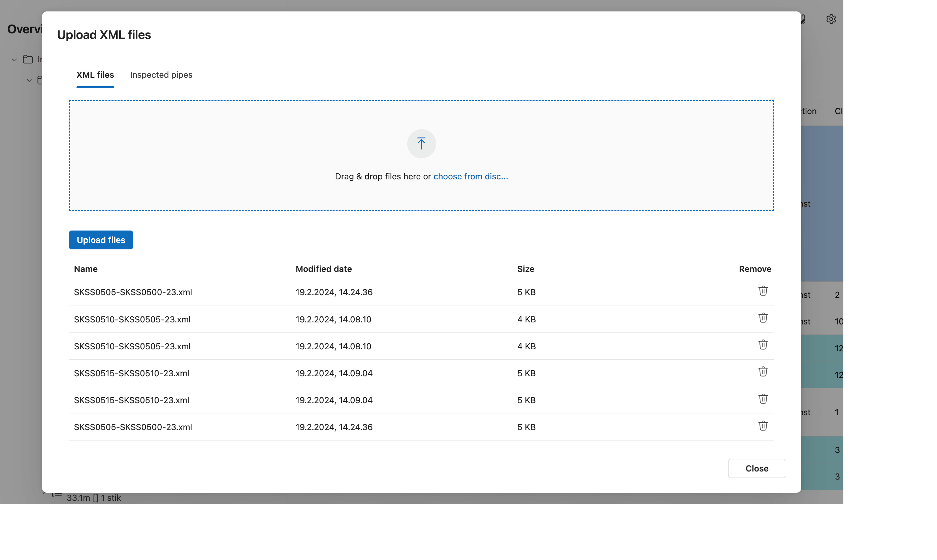Click the Modified date column header
937x560 pixels.
324,269
